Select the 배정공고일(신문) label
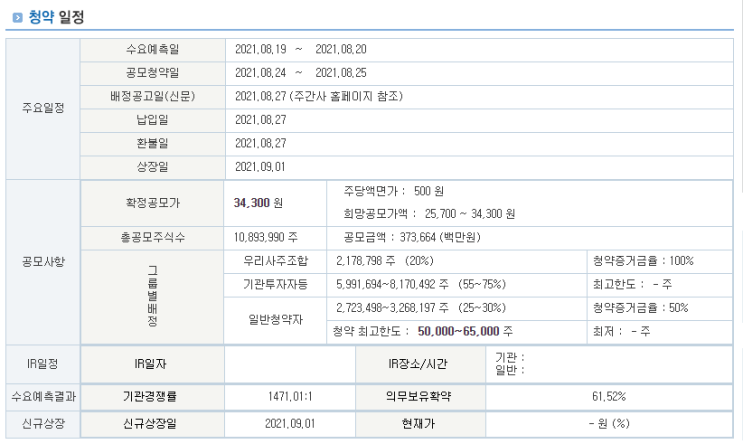 (153, 97)
